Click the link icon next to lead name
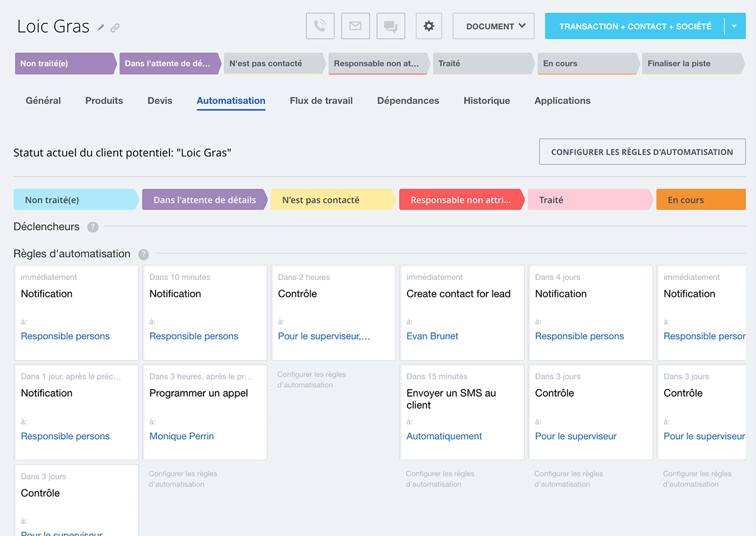Image resolution: width=756 pixels, height=536 pixels. coord(115,28)
